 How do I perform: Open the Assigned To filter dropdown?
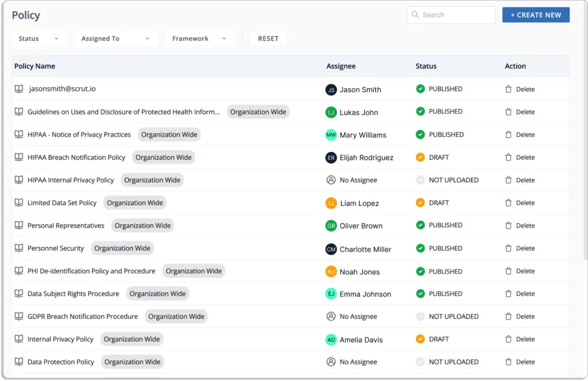pyautogui.click(x=115, y=39)
